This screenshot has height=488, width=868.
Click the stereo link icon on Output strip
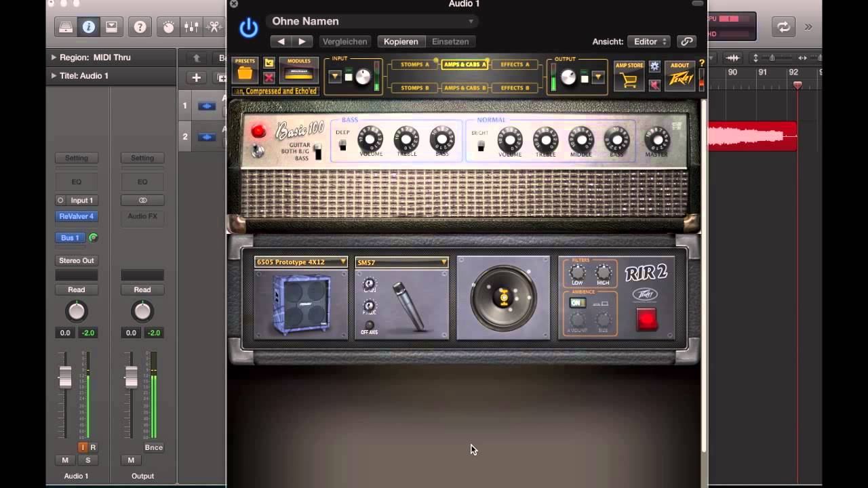click(142, 201)
